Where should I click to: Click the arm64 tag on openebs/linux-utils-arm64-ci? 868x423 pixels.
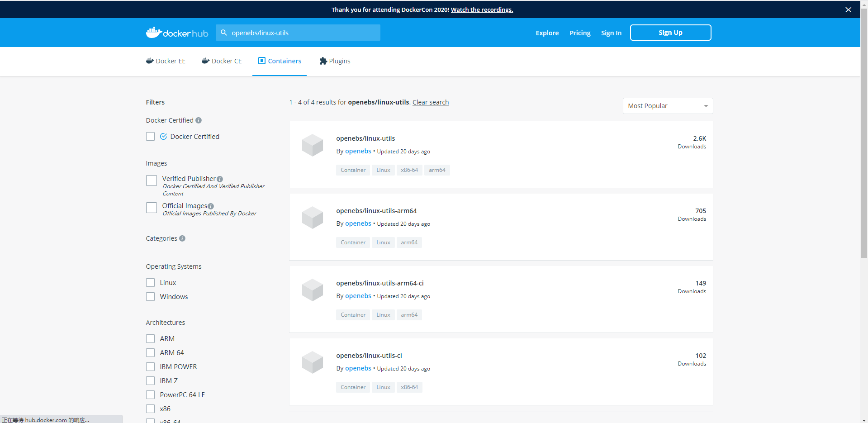pyautogui.click(x=409, y=315)
